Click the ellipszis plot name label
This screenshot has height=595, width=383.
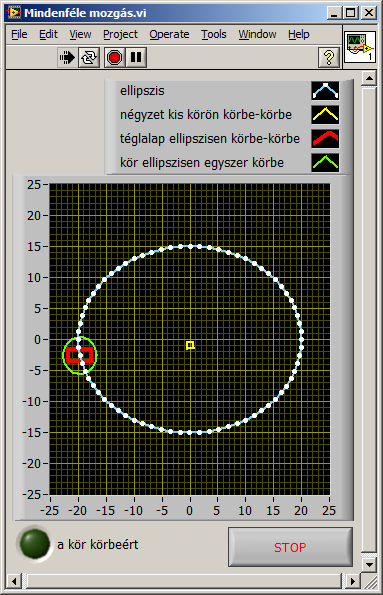click(x=142, y=91)
